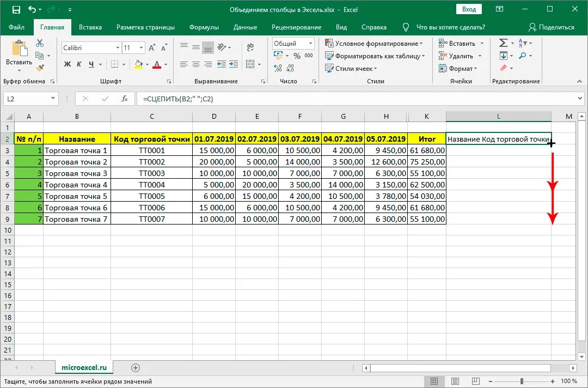Screen dimensions: 588x388
Task: Open the fill color dropdown arrow
Action: coord(147,64)
